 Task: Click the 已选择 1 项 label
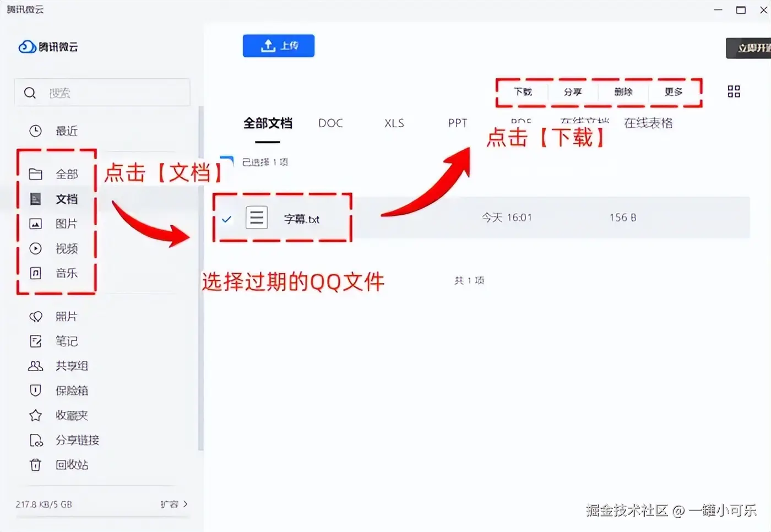pyautogui.click(x=265, y=162)
